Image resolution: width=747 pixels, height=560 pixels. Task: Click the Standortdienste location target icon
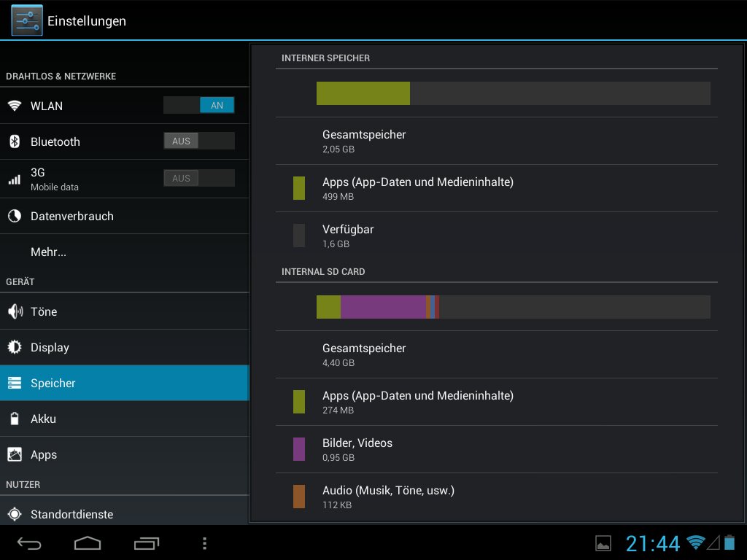pyautogui.click(x=15, y=514)
